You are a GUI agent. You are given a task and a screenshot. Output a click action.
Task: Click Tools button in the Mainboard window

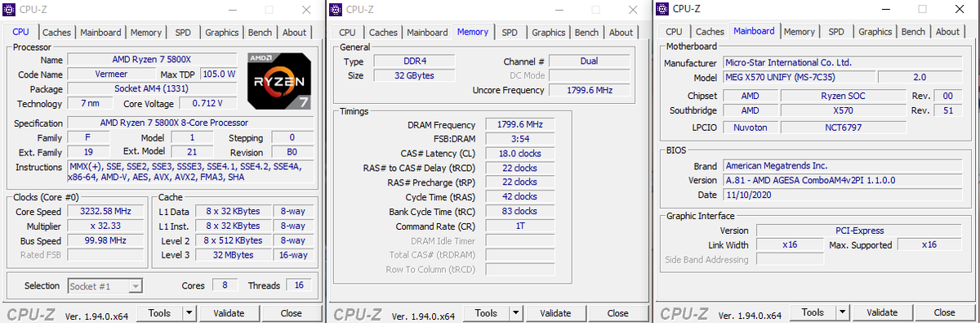(x=813, y=312)
